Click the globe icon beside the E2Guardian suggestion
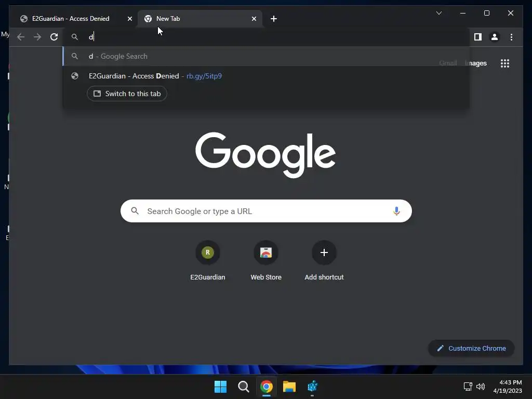This screenshot has height=399, width=532. (x=75, y=76)
